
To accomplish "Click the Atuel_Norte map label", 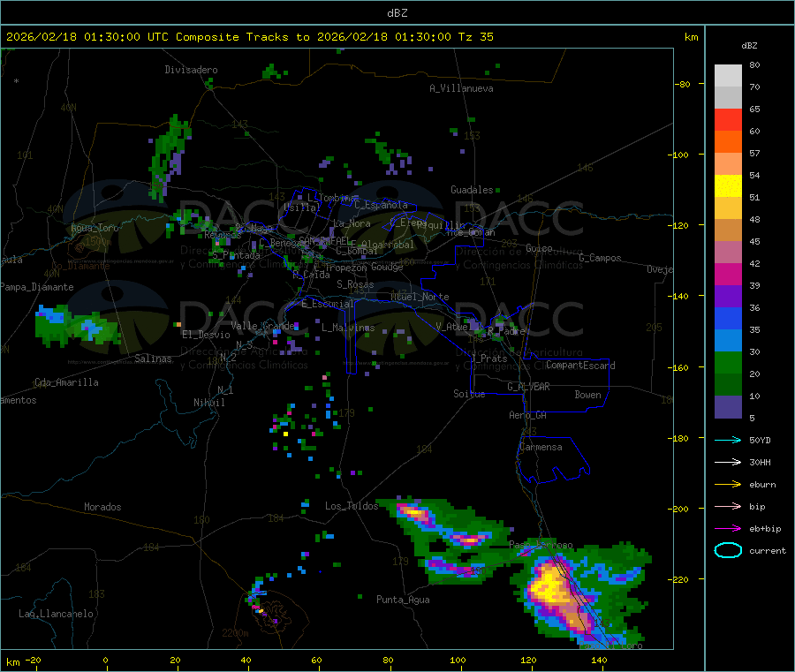I will tap(420, 297).
